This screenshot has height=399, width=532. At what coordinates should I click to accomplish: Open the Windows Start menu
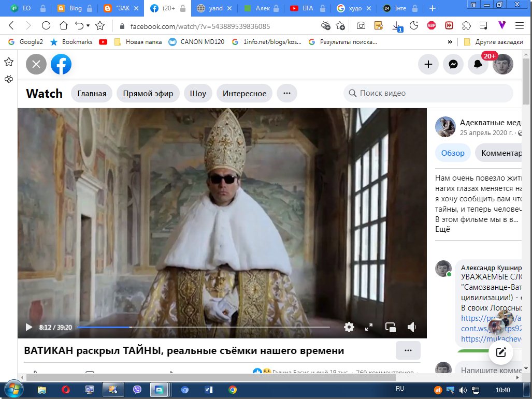point(14,390)
